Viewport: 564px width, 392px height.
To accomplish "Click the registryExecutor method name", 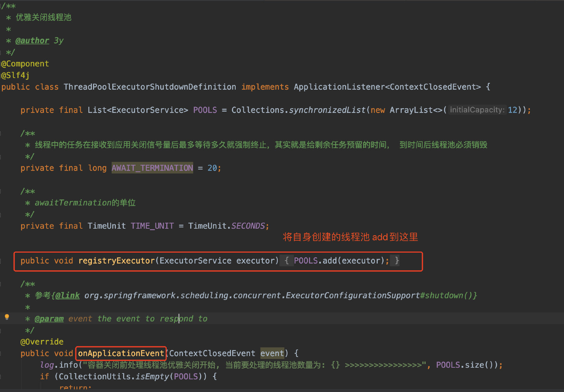I will click(x=116, y=261).
